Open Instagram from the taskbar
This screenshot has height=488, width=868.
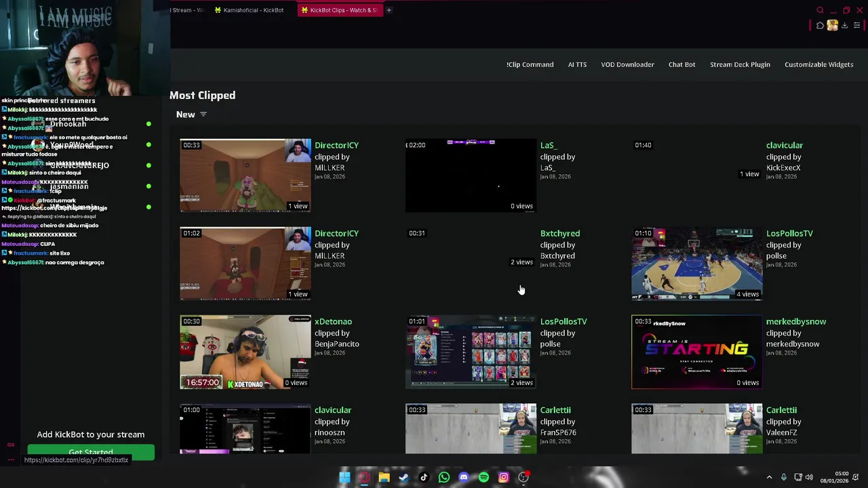503,477
